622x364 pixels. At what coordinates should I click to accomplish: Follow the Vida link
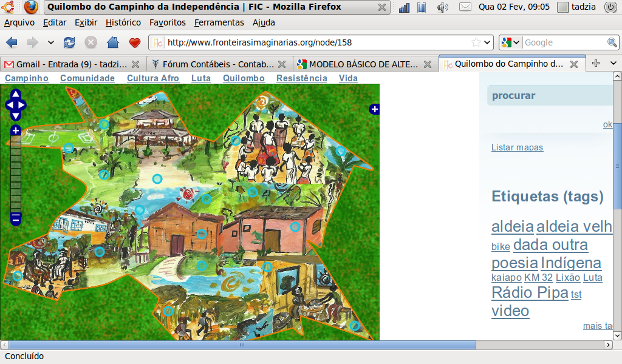[x=348, y=78]
